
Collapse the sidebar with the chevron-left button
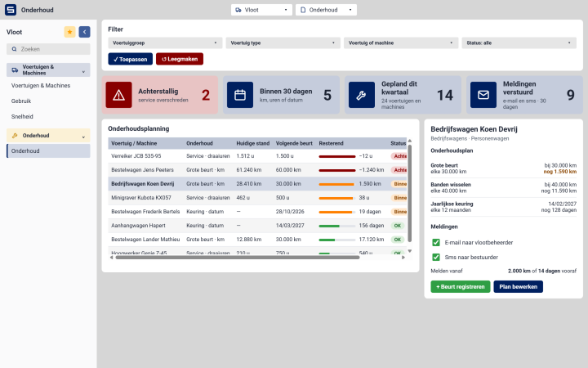84,32
